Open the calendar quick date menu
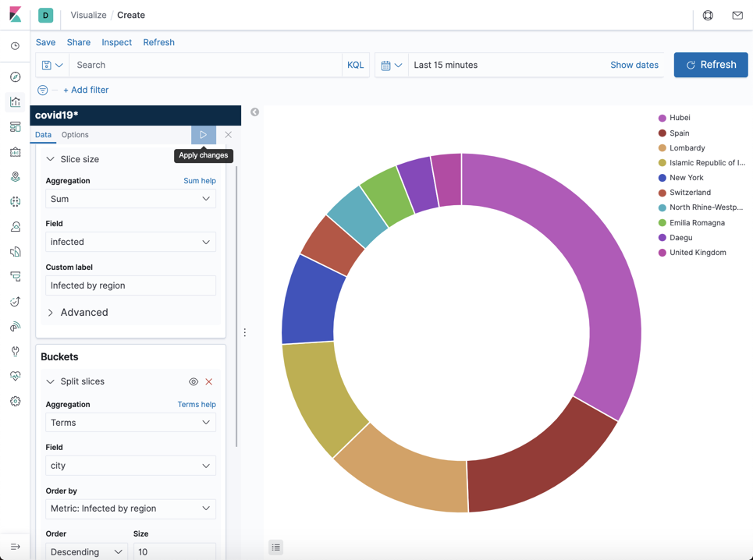753x560 pixels. [391, 66]
